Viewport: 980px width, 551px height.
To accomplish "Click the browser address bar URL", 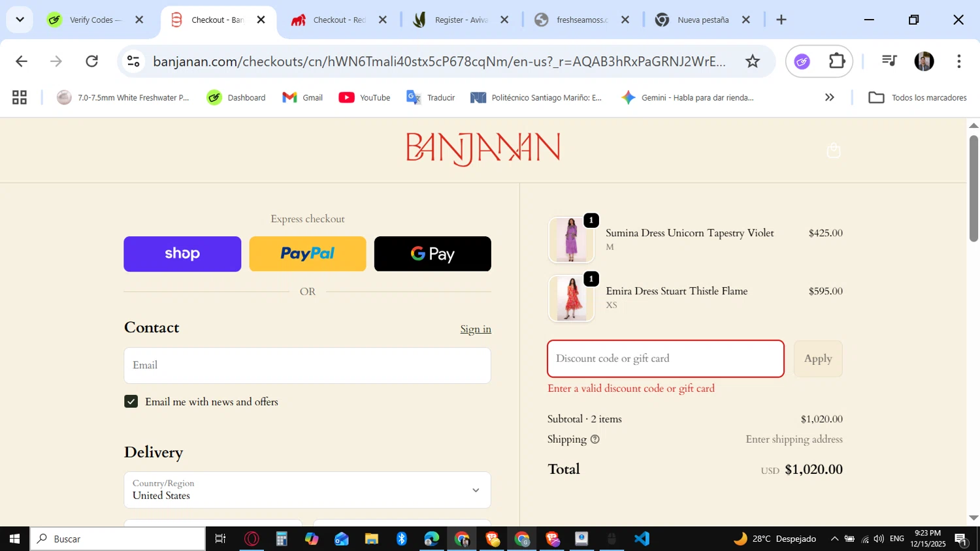I will pos(439,61).
